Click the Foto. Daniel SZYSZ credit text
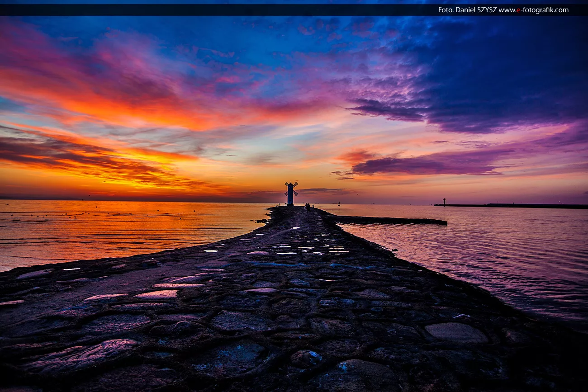Screen dimensions: 588x392 point(467,10)
